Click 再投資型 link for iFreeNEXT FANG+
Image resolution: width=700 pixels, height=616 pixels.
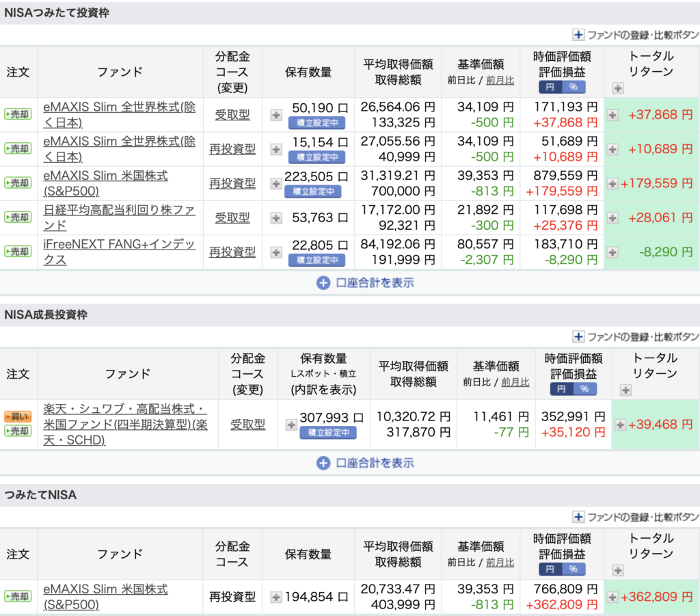pos(232,252)
